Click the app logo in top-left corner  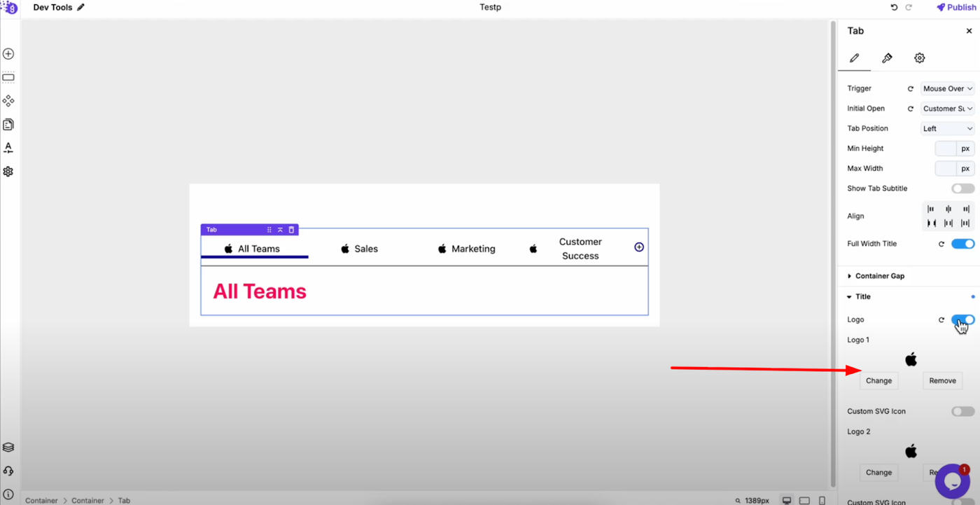(x=9, y=7)
